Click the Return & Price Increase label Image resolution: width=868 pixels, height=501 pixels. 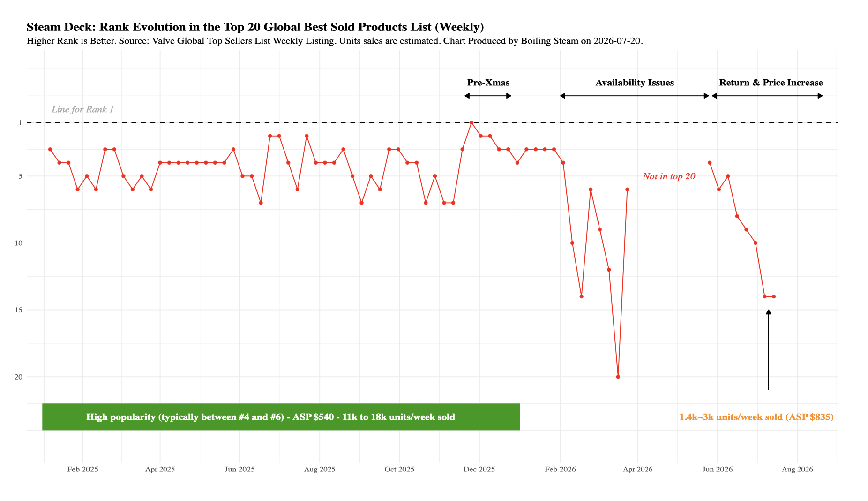[771, 83]
